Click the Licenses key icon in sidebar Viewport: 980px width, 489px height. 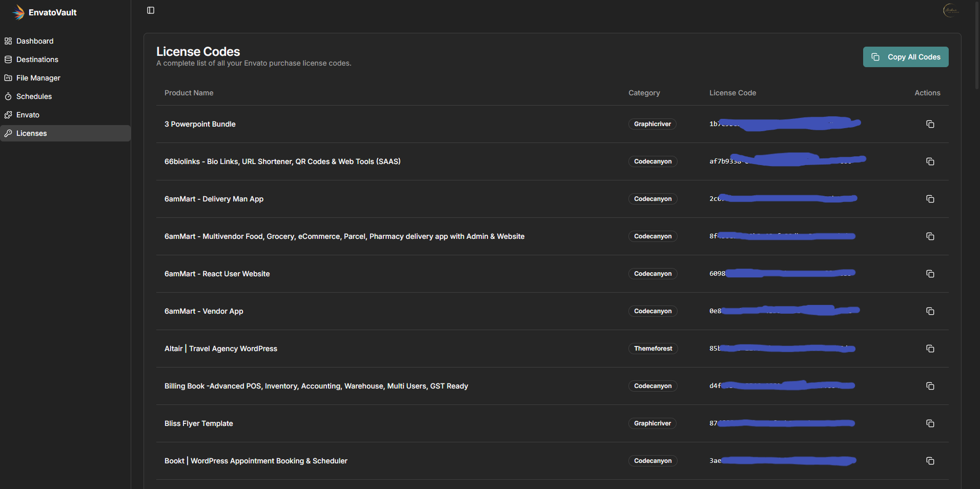(8, 133)
